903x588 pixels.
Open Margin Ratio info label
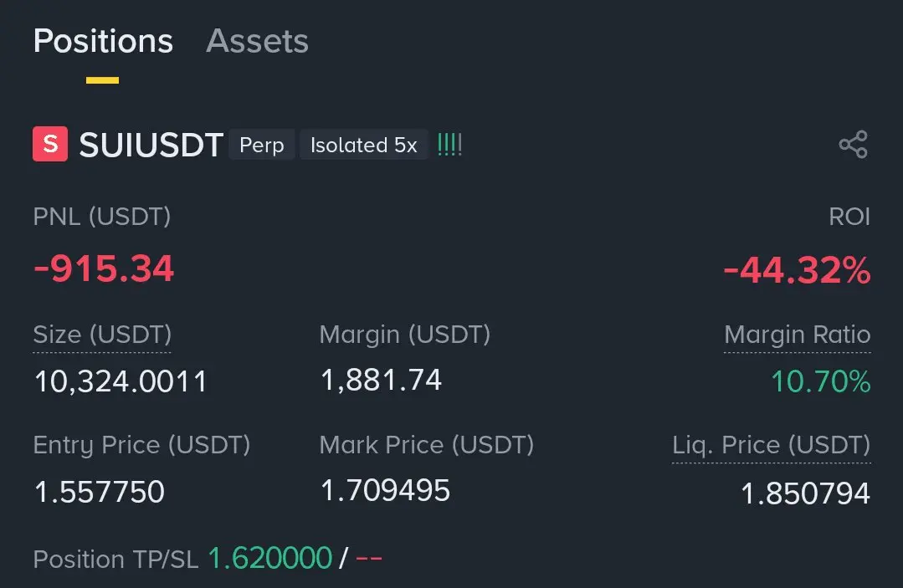point(797,335)
